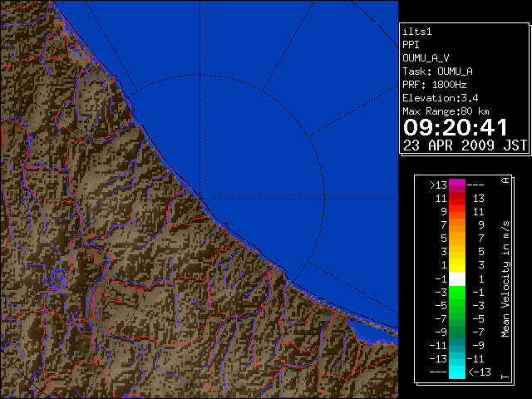Screen dimensions: 532x399
Task: Pick the white swatch on the velocity scale
Action: [457, 279]
